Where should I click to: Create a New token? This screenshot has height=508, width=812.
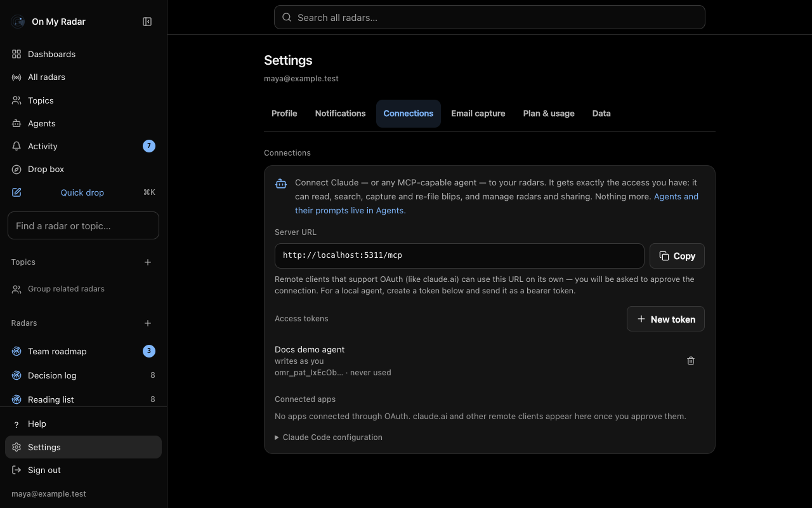[665, 319]
